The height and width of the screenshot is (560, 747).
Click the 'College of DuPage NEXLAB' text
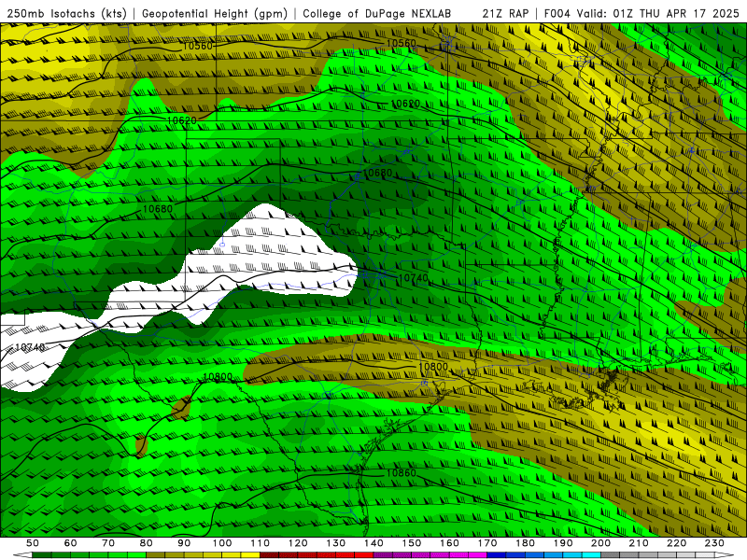377,14
